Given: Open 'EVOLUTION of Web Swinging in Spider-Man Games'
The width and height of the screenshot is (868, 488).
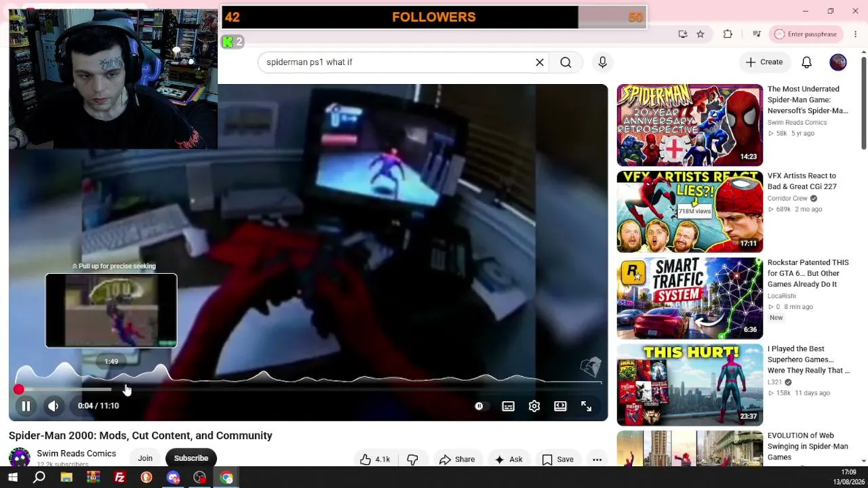Looking at the screenshot, I should point(808,447).
